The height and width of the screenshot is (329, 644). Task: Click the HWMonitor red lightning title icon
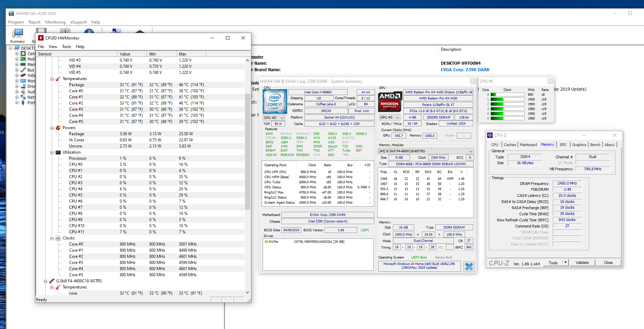pos(41,38)
